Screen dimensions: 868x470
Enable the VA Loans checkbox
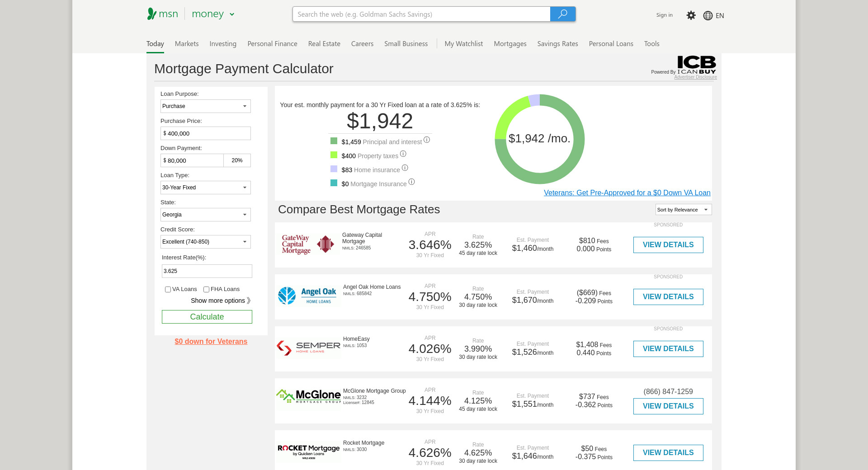168,290
